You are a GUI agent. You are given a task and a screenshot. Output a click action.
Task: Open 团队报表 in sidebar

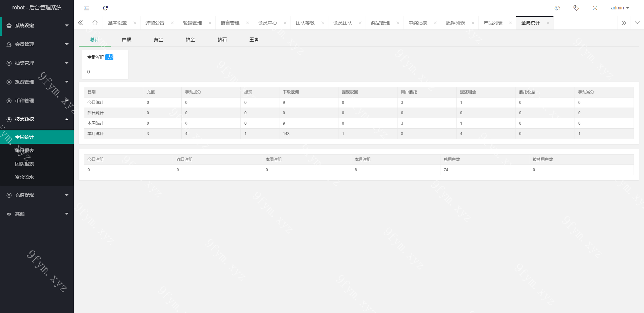click(37, 164)
